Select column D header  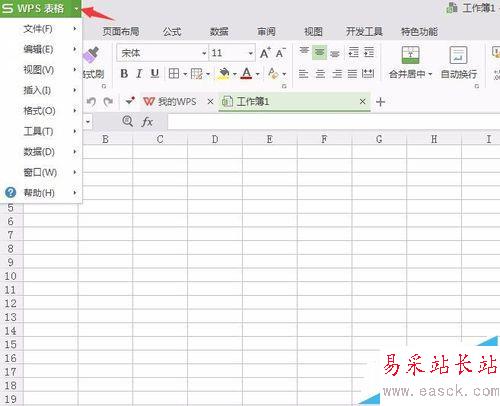coord(215,139)
